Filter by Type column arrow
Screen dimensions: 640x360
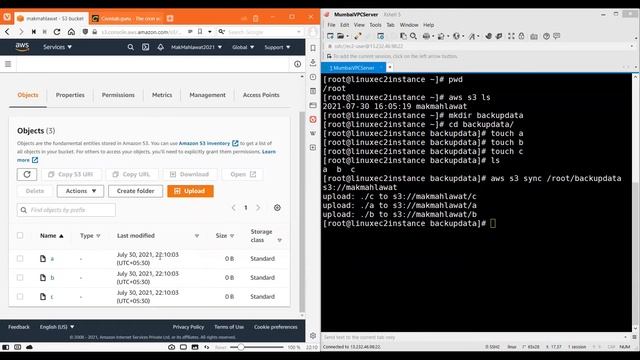98,236
